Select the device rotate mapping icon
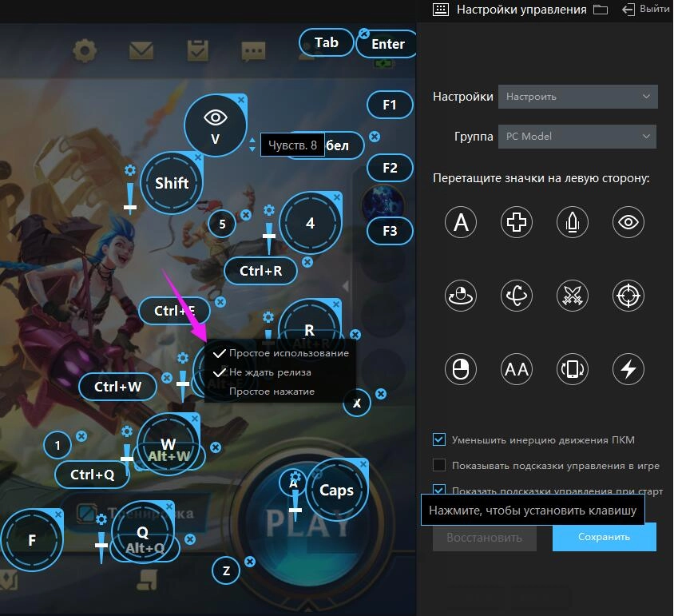The image size is (674, 616). [573, 369]
